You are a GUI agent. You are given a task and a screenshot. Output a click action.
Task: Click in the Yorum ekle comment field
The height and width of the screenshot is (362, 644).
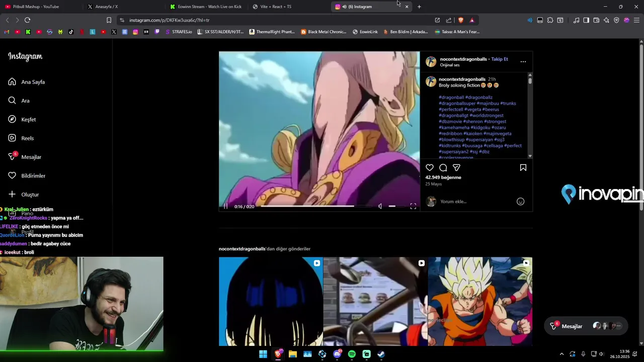coord(475,202)
